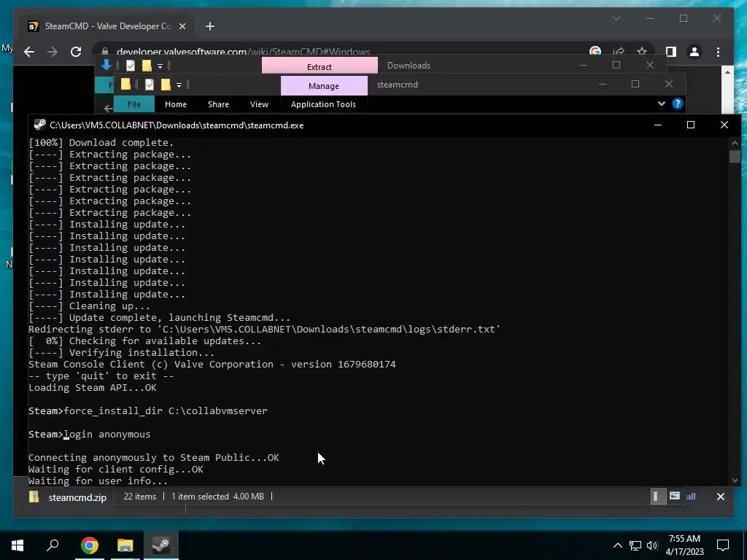Click Properties checkmark icon in Downloads window
Viewport: 747px width, 560px height.
pyautogui.click(x=130, y=66)
